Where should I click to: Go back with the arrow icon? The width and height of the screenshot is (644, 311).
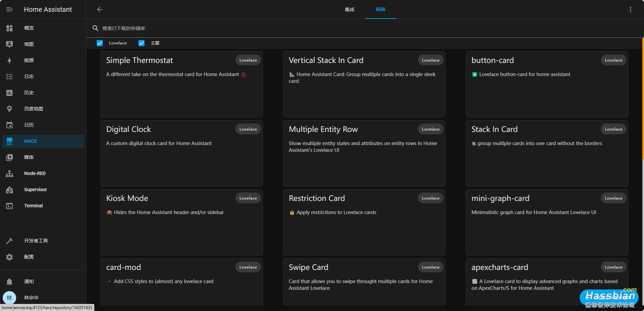pos(100,9)
